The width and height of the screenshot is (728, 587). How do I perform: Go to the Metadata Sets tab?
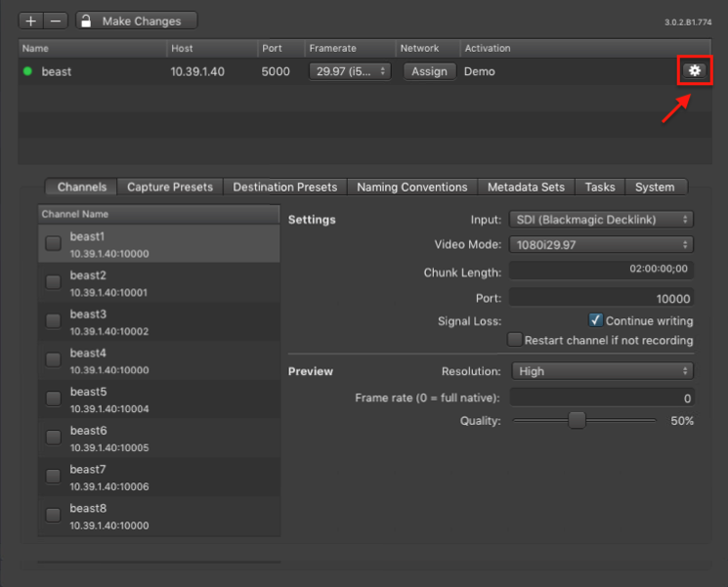pos(526,187)
